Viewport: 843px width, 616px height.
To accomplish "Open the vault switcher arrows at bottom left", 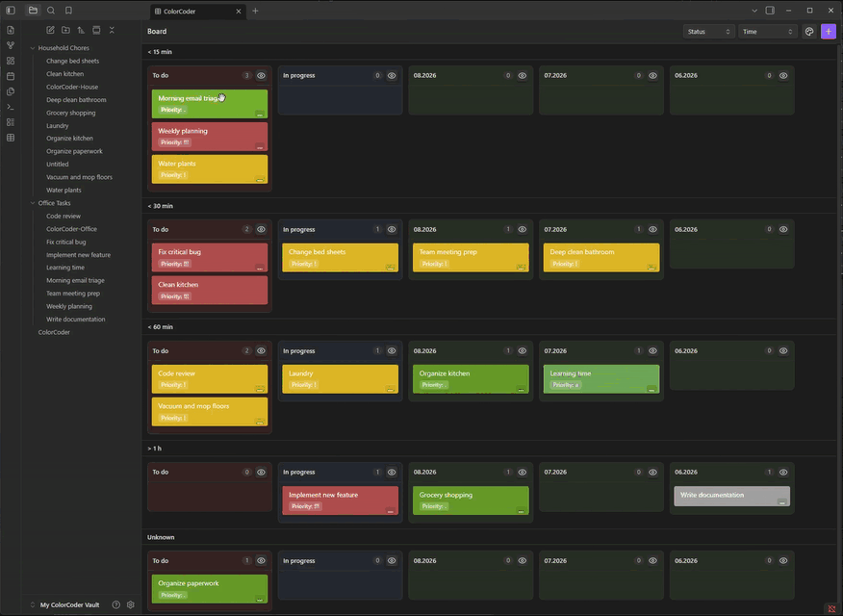I will [x=33, y=604].
